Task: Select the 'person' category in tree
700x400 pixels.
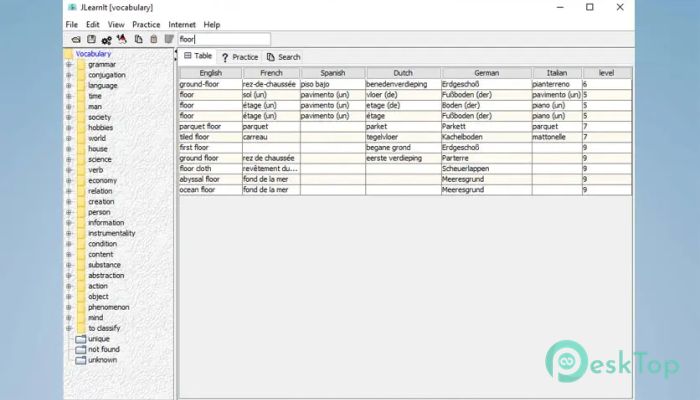Action: point(99,212)
